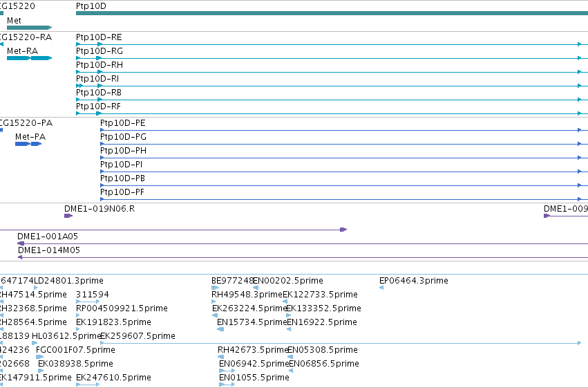
Task: Open the EK263224.5prime EST label
Action: 249,309
